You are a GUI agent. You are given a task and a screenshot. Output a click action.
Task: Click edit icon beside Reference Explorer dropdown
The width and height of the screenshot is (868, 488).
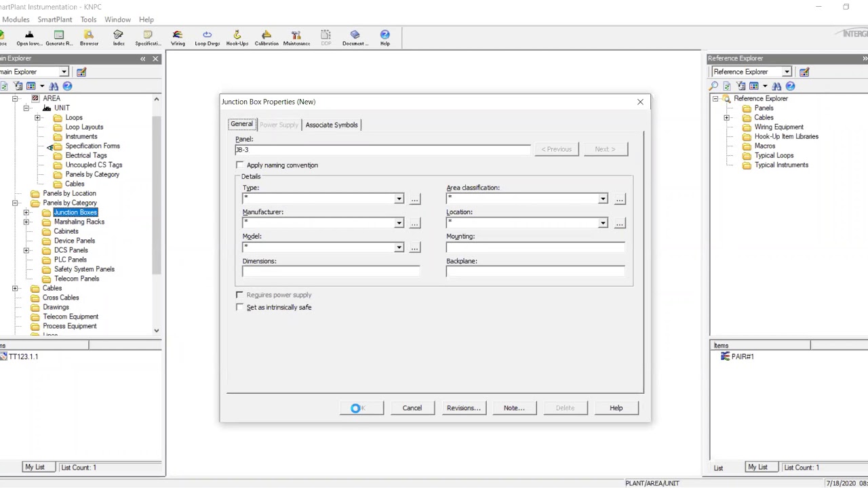click(x=804, y=72)
